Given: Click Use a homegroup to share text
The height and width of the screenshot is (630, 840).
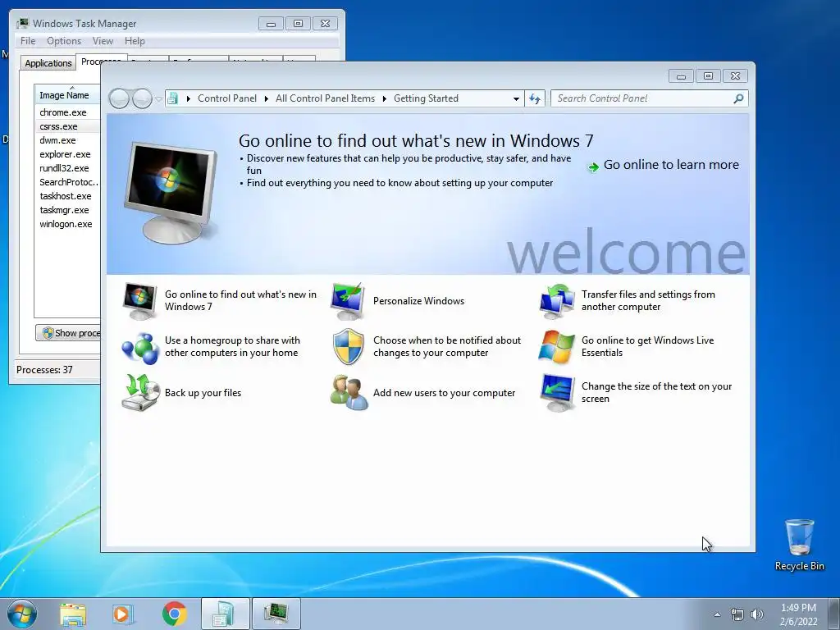Looking at the screenshot, I should point(232,347).
